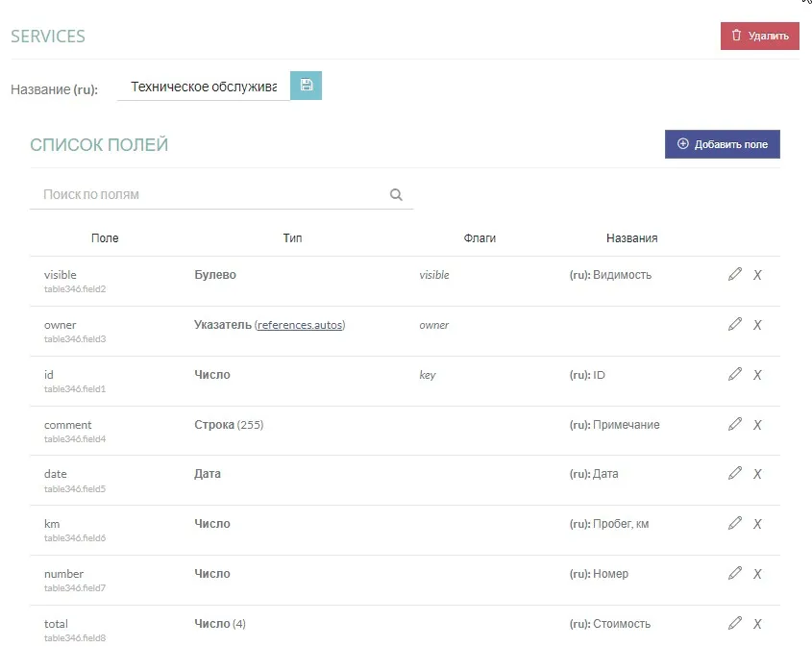
Task: Delete the comment field row
Action: coord(757,425)
